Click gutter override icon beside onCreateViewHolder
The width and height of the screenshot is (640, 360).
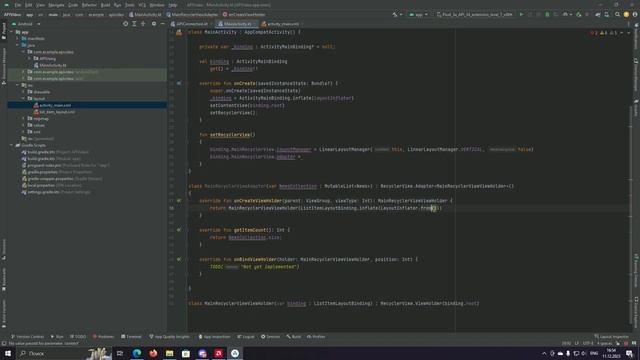point(179,200)
